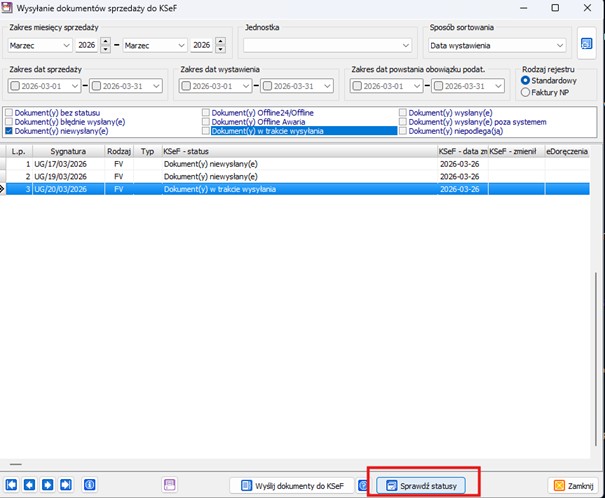Jump to first record using navigation arrow
The image size is (605, 498).
12,485
